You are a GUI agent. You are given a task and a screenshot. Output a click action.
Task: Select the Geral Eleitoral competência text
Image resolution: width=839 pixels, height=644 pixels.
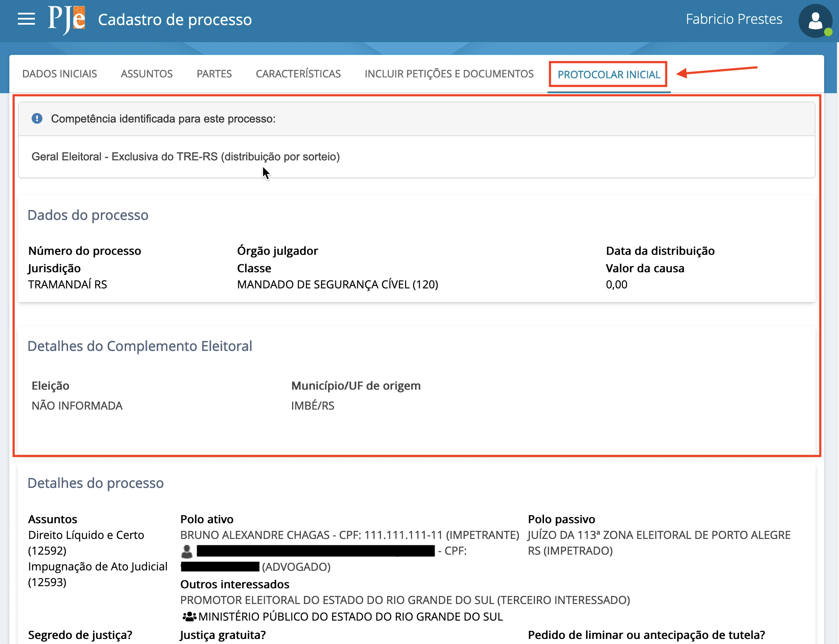click(x=186, y=157)
